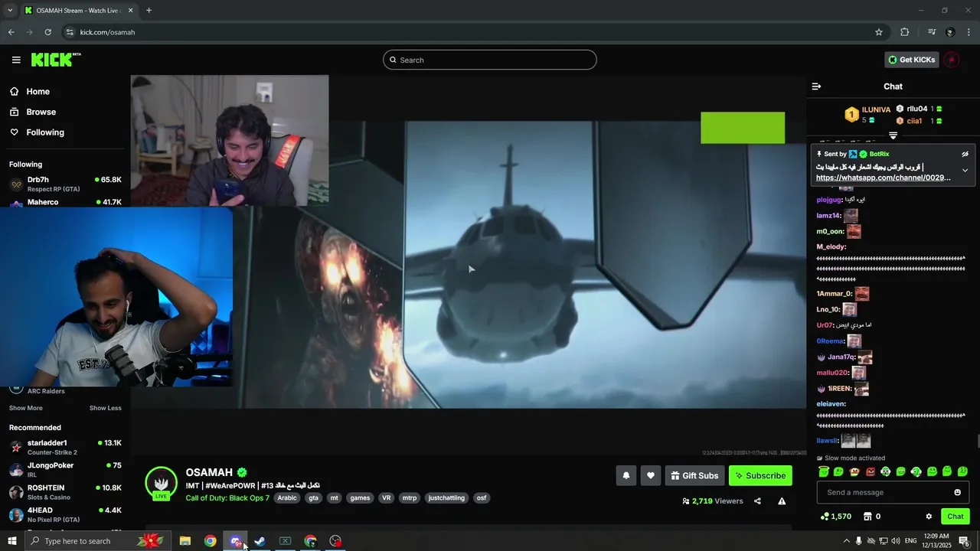Click the address bar kick.com/osamah
Viewport: 980px width, 551px height.
(x=107, y=32)
